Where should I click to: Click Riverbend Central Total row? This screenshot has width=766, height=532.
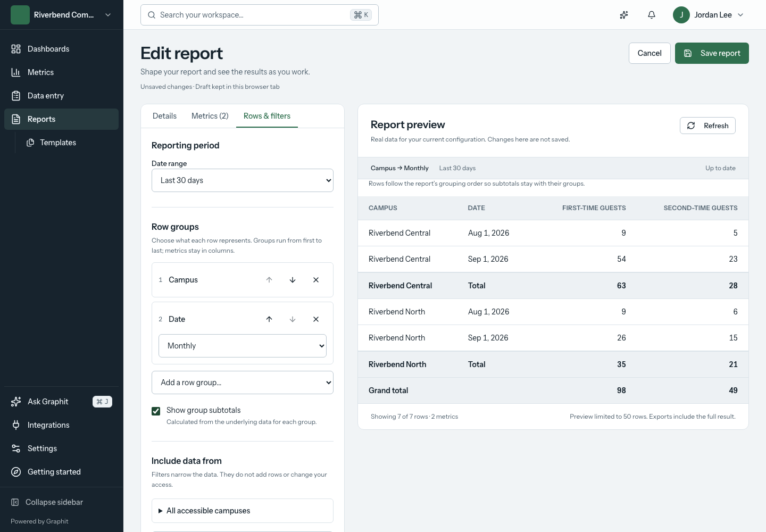(x=553, y=286)
